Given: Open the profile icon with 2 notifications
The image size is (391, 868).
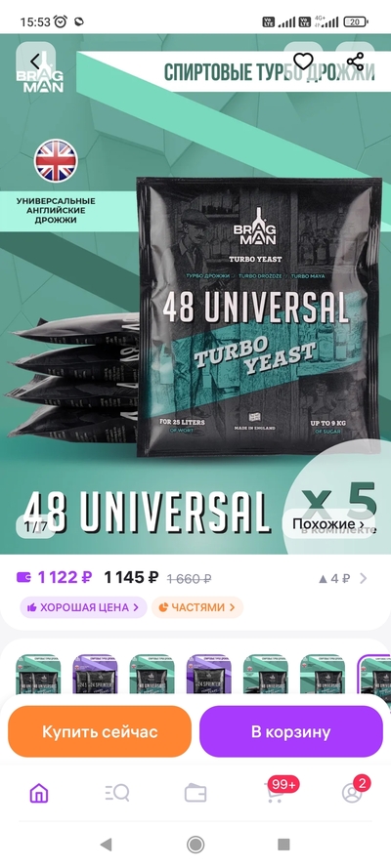Looking at the screenshot, I should click(353, 792).
